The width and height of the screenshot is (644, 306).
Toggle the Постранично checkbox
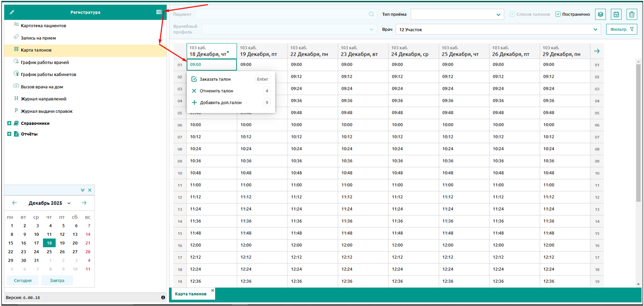[558, 15]
